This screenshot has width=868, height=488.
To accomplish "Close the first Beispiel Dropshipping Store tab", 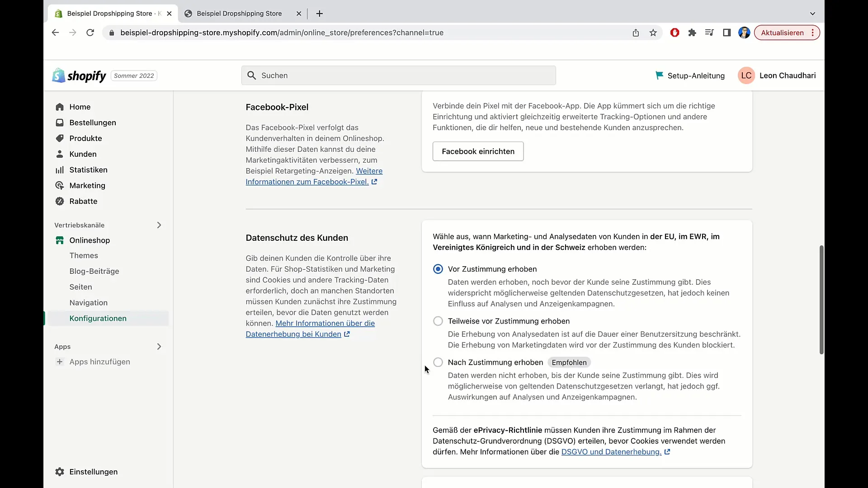I will point(169,14).
